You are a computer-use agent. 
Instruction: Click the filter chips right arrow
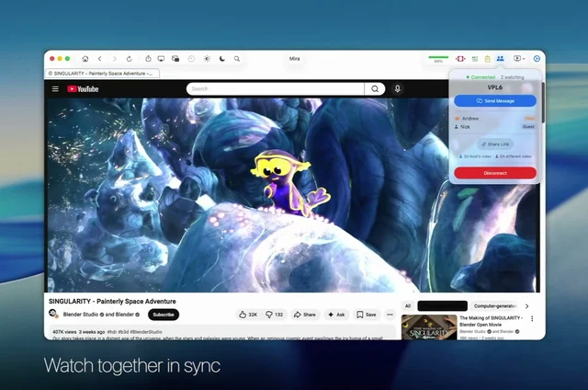pyautogui.click(x=526, y=306)
